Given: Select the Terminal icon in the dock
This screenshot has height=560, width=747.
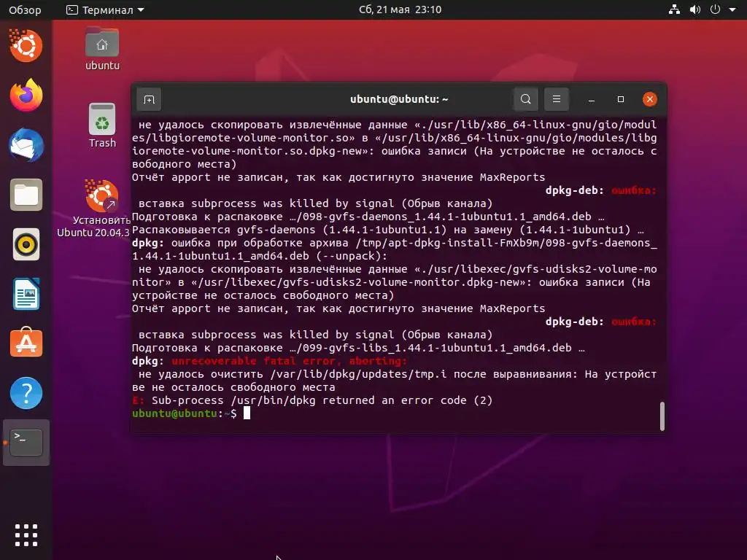Looking at the screenshot, I should point(26,443).
